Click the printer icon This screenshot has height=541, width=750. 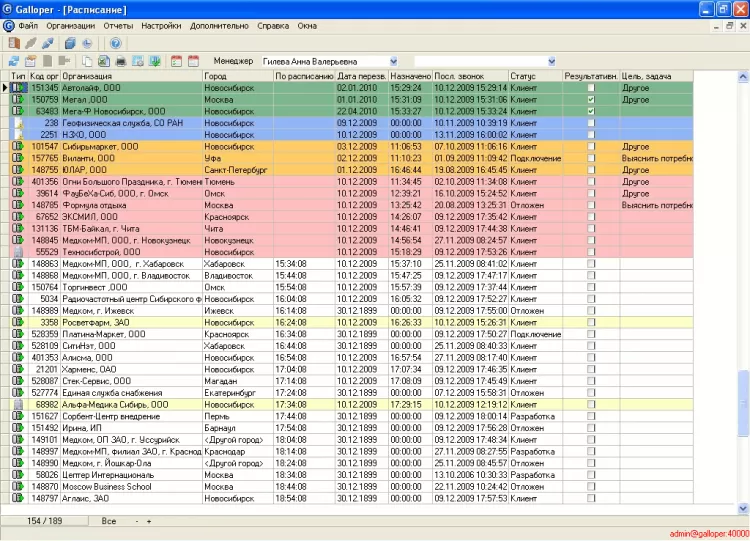(x=121, y=61)
